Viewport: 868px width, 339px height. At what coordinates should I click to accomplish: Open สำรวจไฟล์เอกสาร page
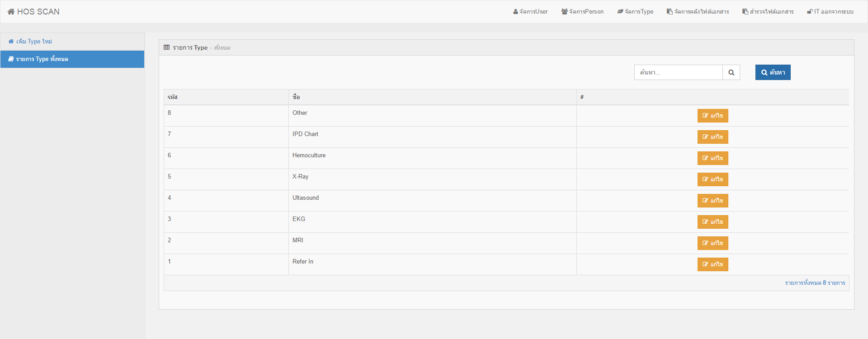tap(768, 12)
